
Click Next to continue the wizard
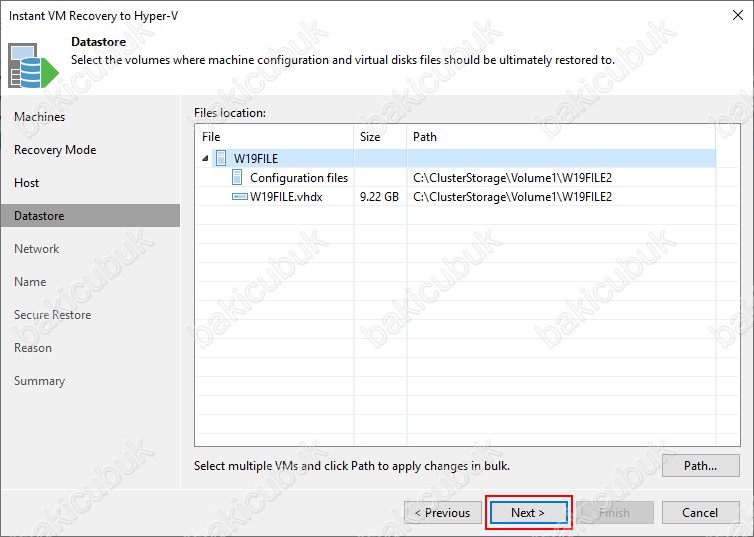528,512
